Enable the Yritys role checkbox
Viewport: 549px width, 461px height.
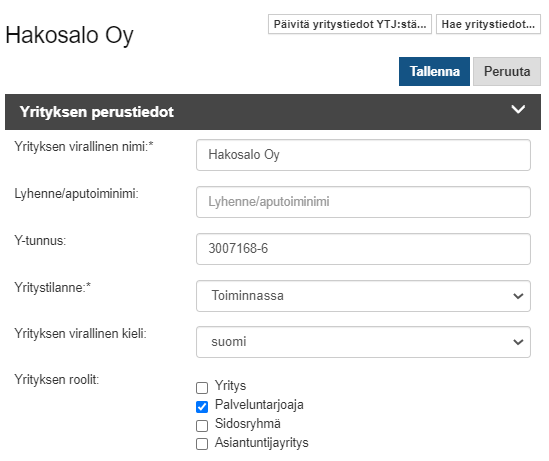coord(202,388)
